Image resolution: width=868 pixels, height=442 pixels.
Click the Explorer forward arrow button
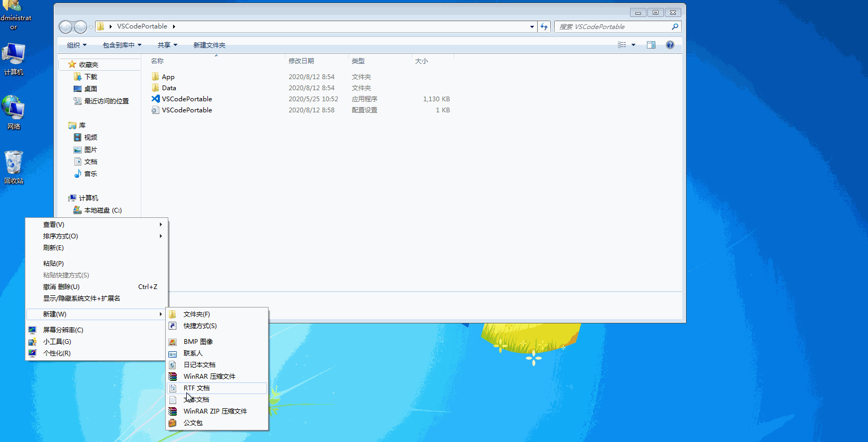tap(80, 26)
